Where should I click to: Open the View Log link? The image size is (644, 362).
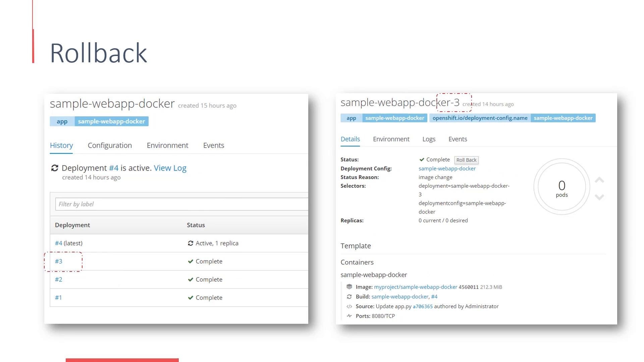[170, 168]
